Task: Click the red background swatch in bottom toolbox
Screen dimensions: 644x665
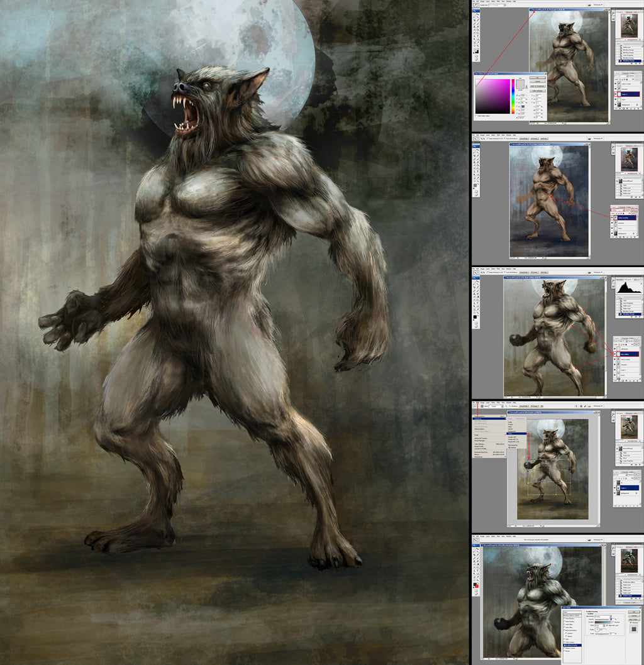Action: pyautogui.click(x=477, y=586)
